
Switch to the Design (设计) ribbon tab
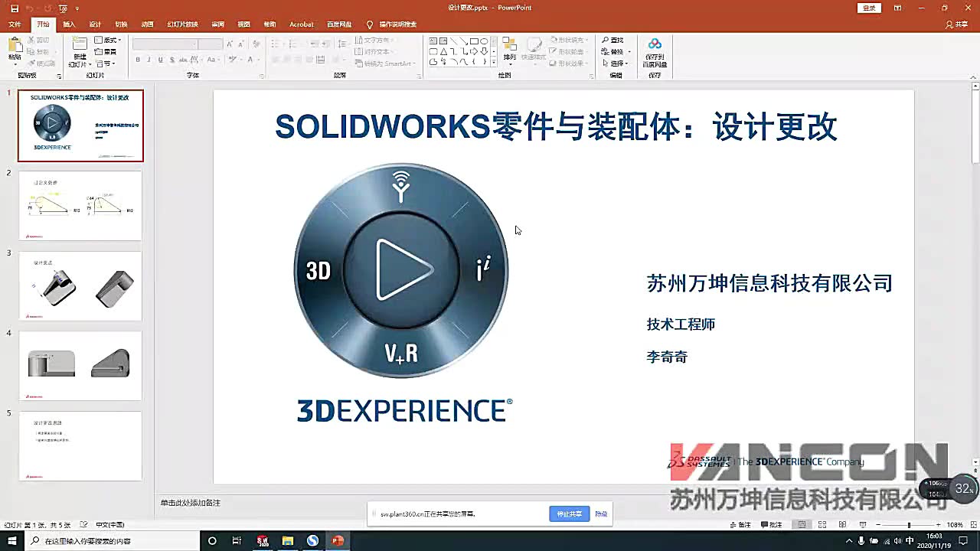95,24
